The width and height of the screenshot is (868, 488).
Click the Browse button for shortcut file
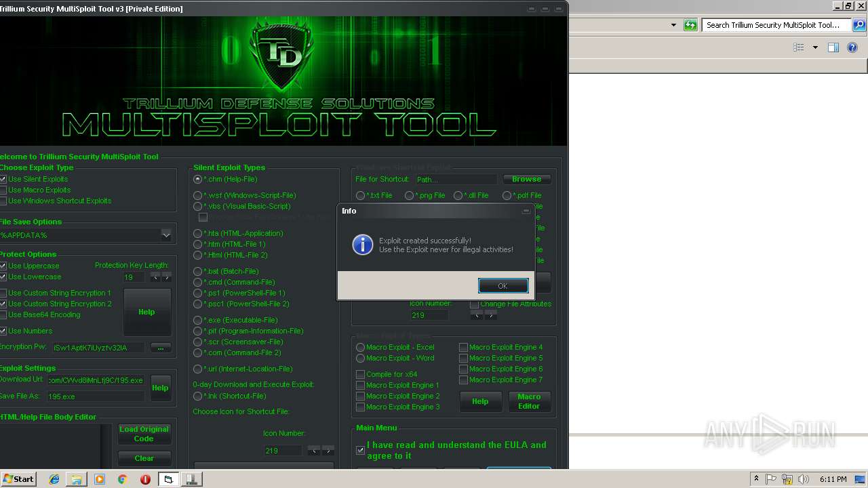[x=527, y=179]
